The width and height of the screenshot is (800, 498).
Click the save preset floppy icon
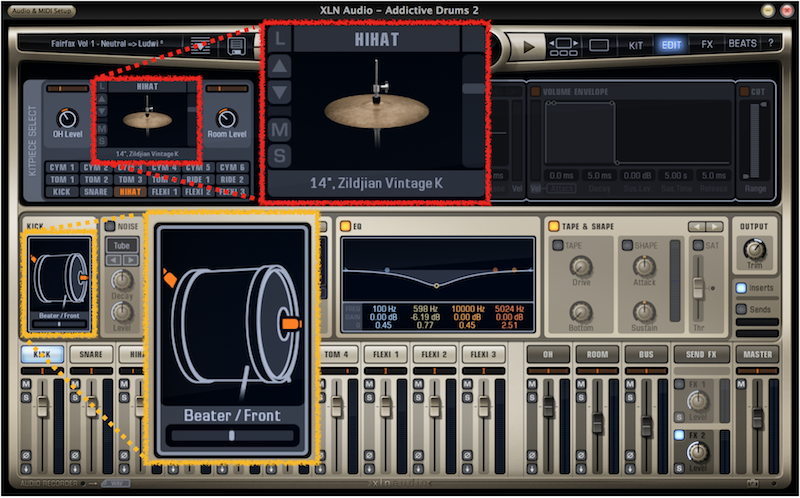point(236,46)
